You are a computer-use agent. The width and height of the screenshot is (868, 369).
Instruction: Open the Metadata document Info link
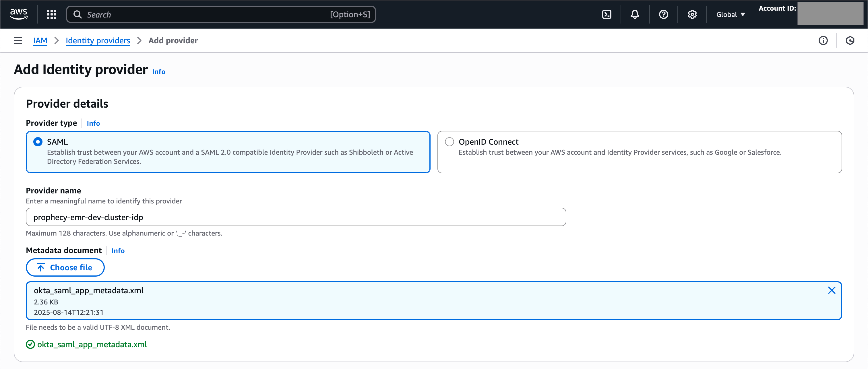pyautogui.click(x=118, y=250)
